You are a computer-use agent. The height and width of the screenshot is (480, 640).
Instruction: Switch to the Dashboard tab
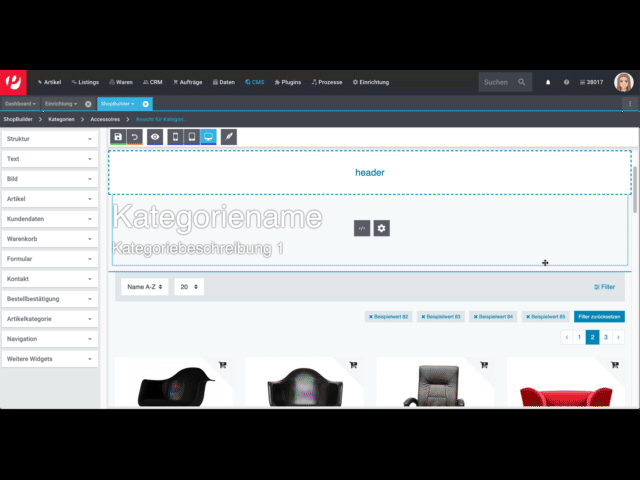pos(19,103)
